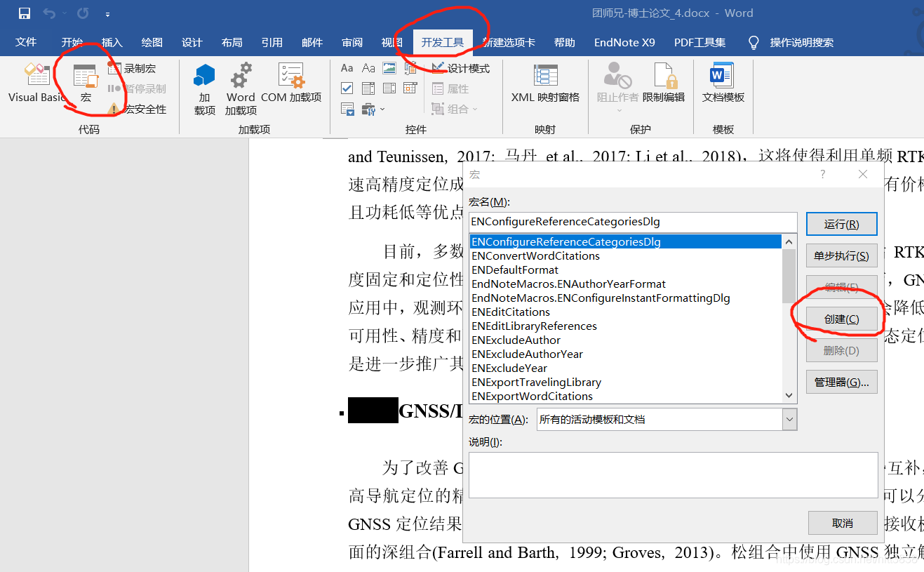Insert drop-down list content control

(x=389, y=88)
